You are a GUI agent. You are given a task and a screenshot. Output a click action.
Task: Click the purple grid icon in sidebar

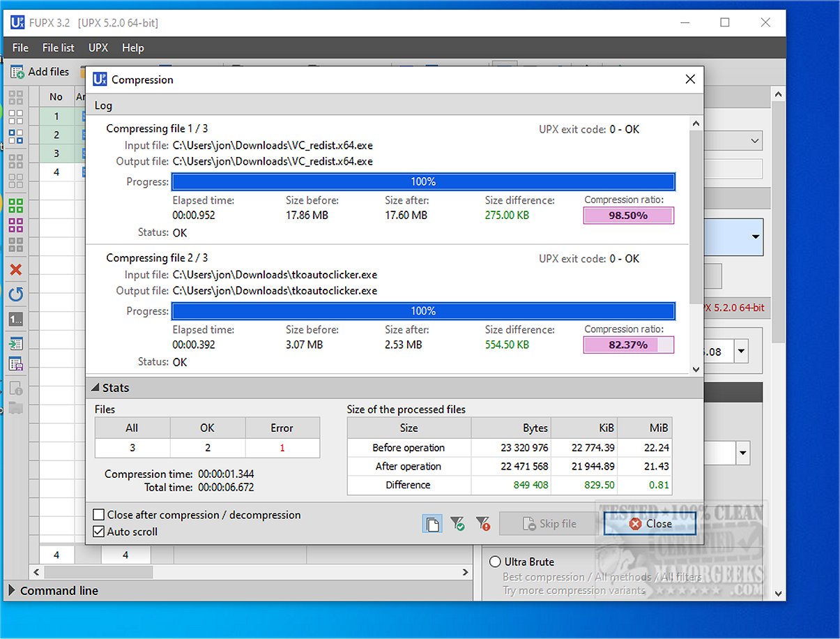(15, 225)
